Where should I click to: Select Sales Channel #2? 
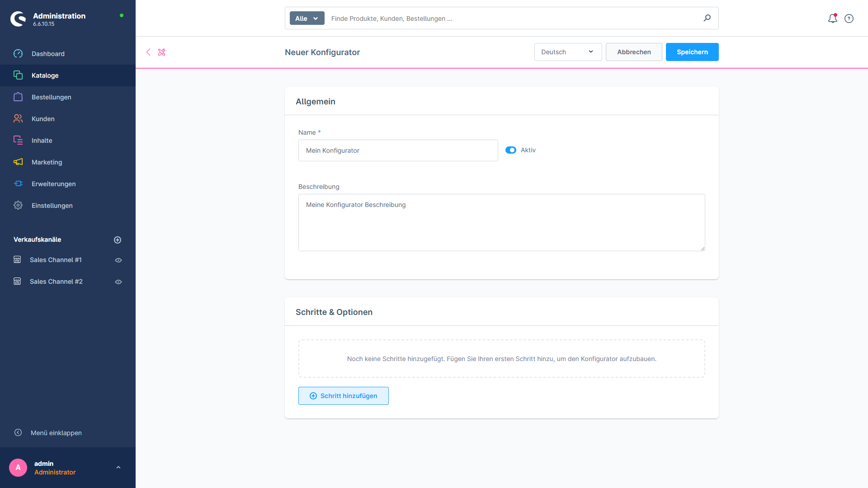coord(56,282)
